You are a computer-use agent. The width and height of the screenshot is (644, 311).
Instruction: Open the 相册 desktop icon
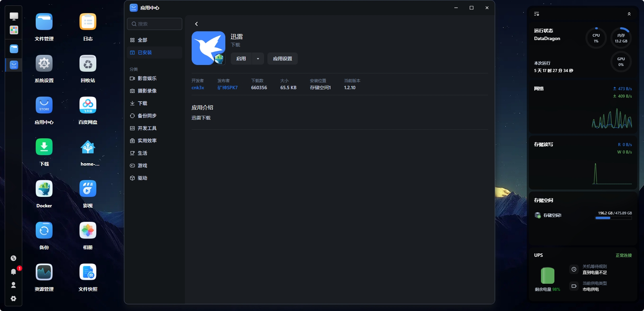coord(88,231)
